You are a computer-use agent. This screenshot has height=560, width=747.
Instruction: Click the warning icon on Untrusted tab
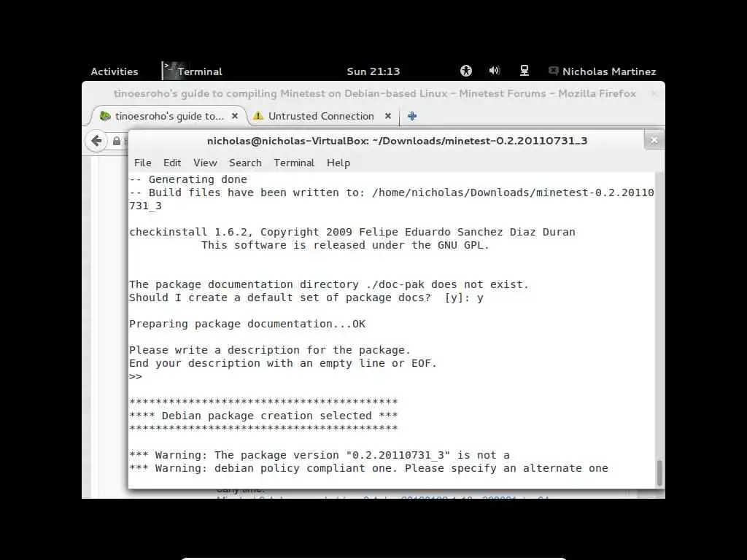258,116
